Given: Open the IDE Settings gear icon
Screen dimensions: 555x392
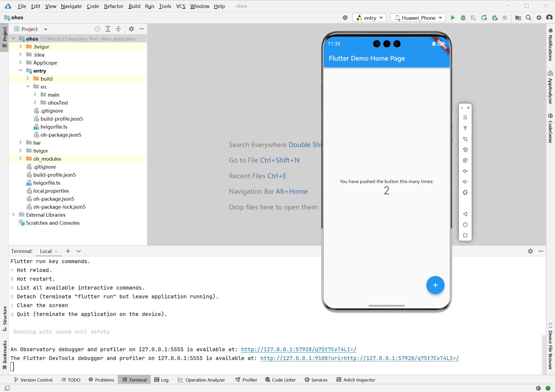Looking at the screenshot, I should coord(539,18).
